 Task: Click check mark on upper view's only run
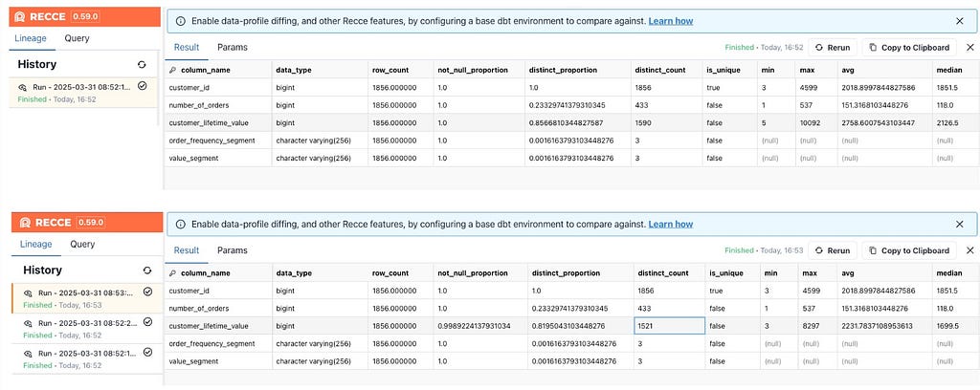pos(142,86)
